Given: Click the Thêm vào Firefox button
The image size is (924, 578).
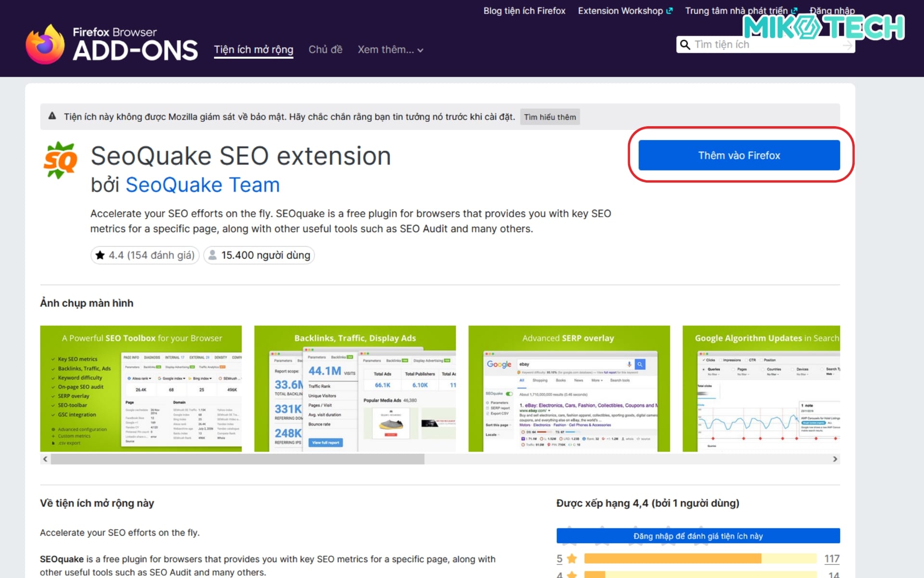Looking at the screenshot, I should (x=739, y=155).
